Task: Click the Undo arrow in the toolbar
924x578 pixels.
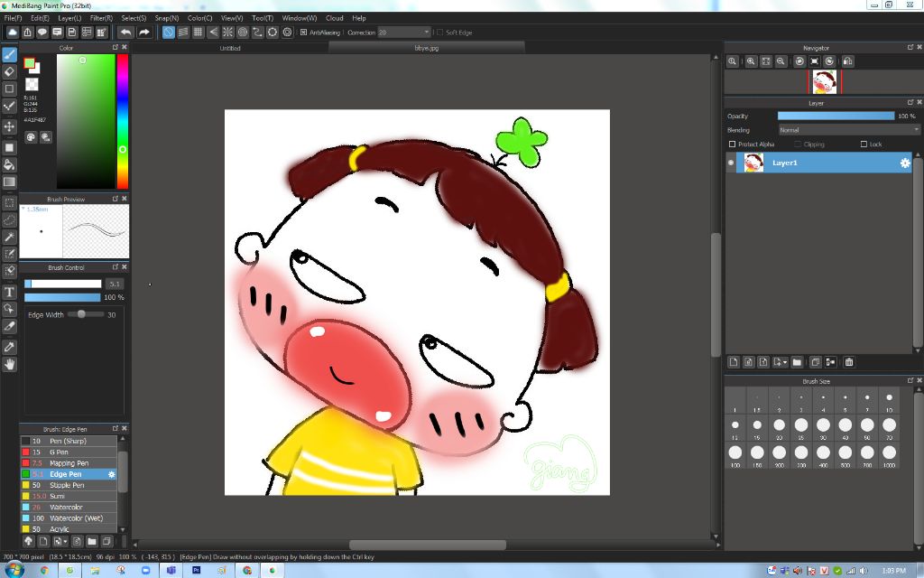Action: tap(125, 33)
